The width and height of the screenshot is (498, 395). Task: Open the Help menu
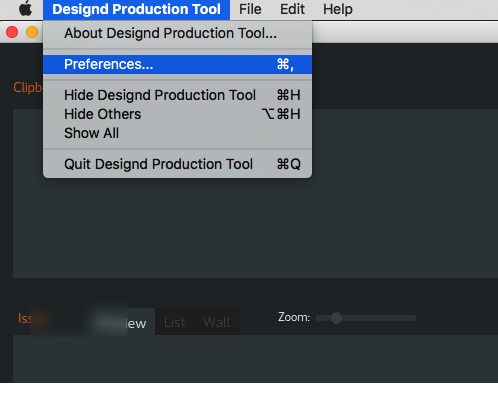point(338,9)
